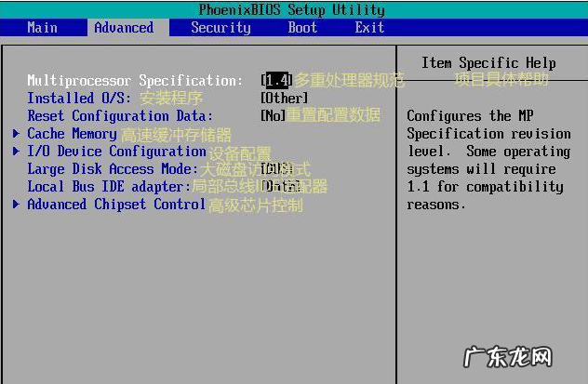Click the arrow next to I/O Device Configuration

(x=17, y=152)
